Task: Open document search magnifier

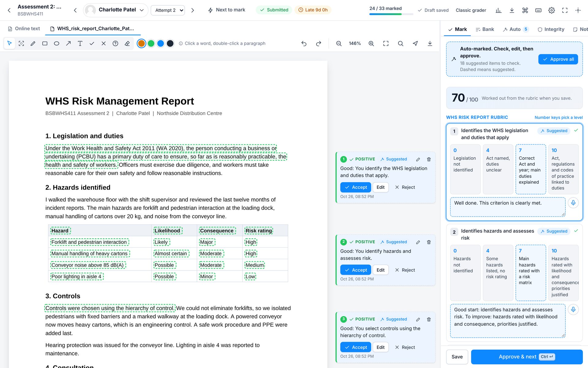Action: (x=401, y=44)
